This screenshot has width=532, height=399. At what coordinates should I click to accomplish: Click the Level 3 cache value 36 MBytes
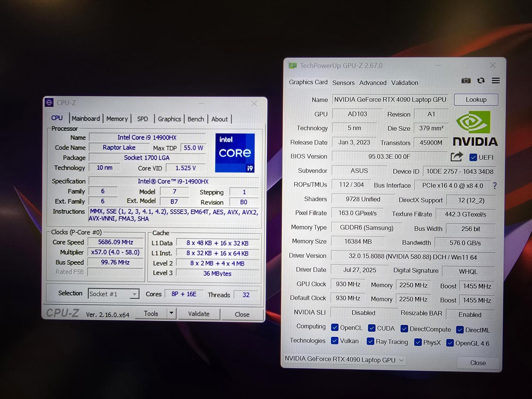[x=217, y=273]
